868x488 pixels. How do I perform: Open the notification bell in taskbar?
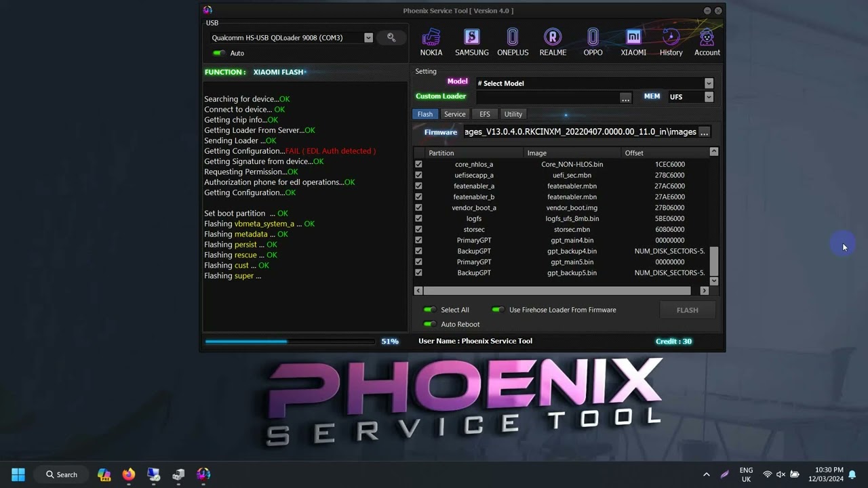(852, 474)
